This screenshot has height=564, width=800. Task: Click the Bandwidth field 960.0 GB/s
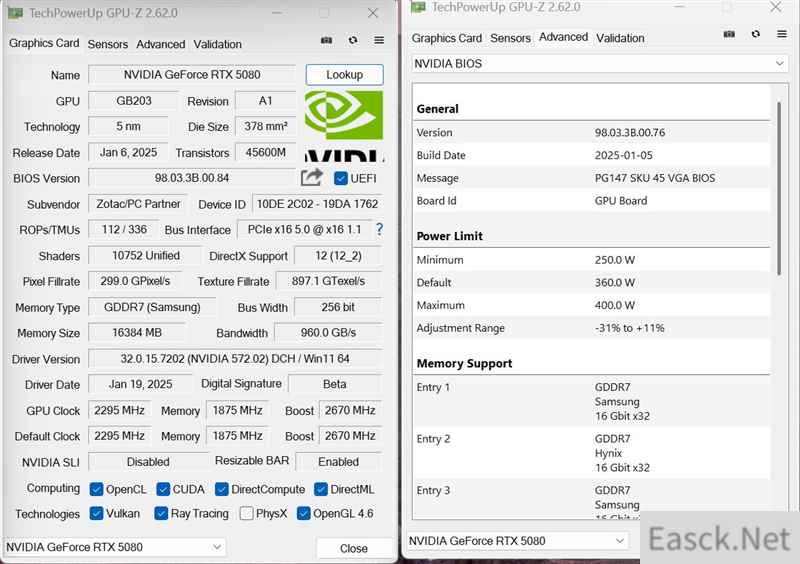[x=328, y=333]
